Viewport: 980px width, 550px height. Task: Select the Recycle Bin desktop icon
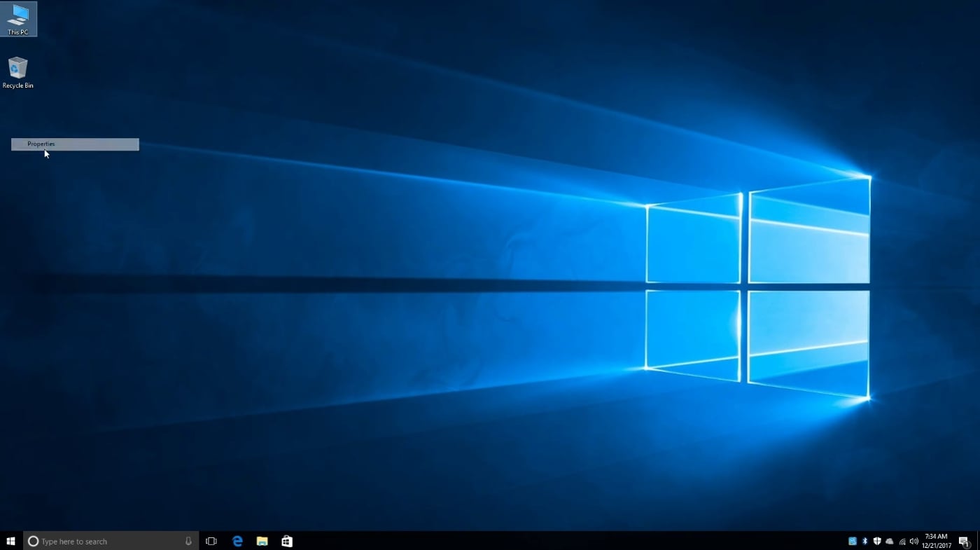pyautogui.click(x=17, y=72)
